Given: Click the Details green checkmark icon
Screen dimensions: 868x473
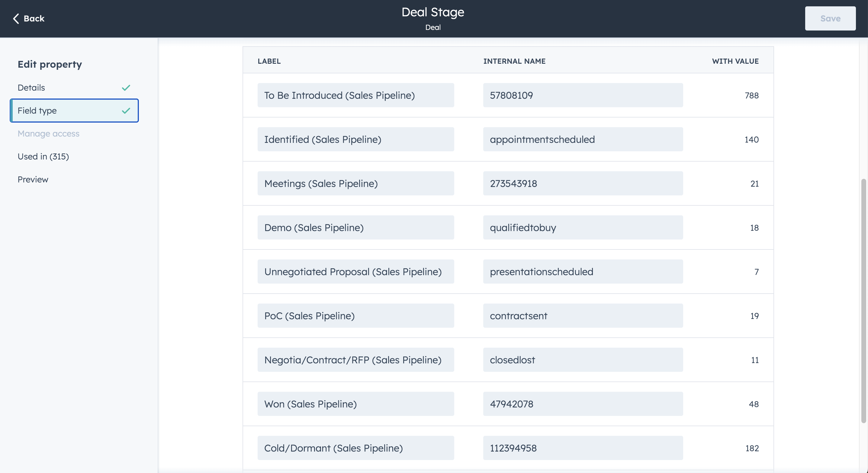Looking at the screenshot, I should (x=126, y=88).
